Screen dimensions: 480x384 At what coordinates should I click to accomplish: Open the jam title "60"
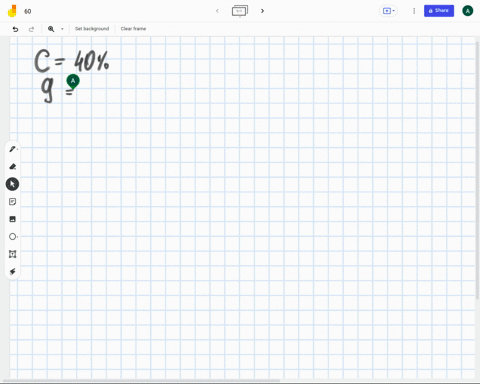pos(28,11)
